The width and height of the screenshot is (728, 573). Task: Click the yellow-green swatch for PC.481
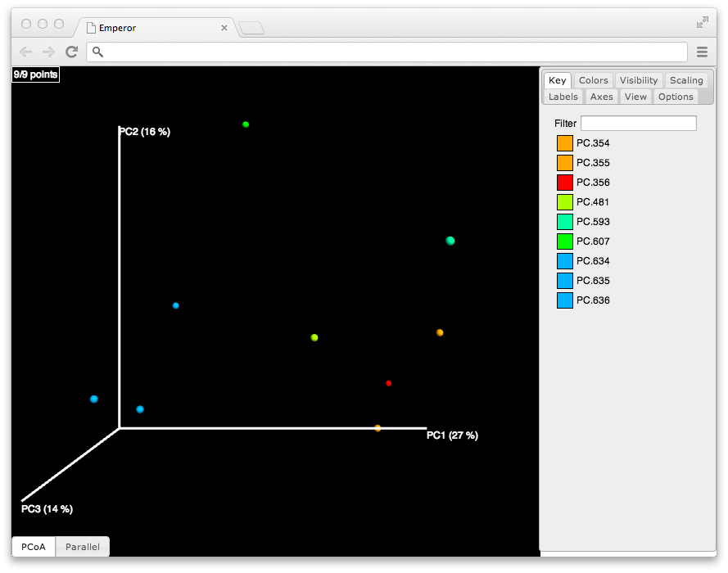click(x=564, y=202)
